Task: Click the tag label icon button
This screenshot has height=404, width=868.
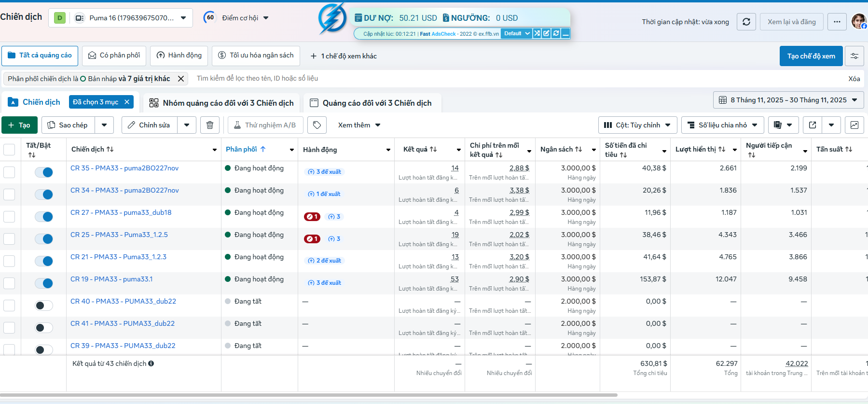Action: tap(317, 125)
